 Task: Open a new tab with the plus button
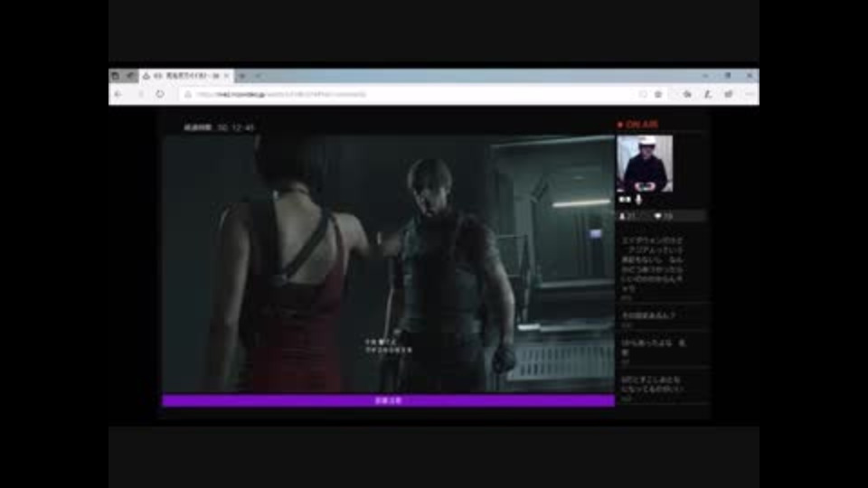(x=242, y=76)
